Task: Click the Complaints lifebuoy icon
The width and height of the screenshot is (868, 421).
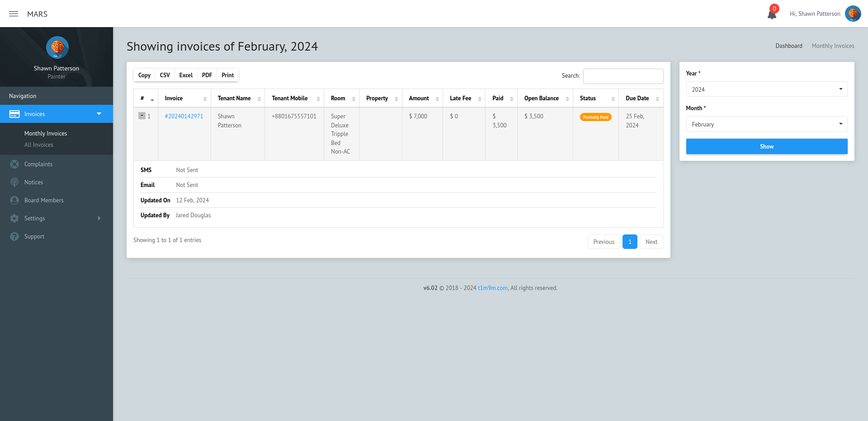Action: [x=14, y=164]
